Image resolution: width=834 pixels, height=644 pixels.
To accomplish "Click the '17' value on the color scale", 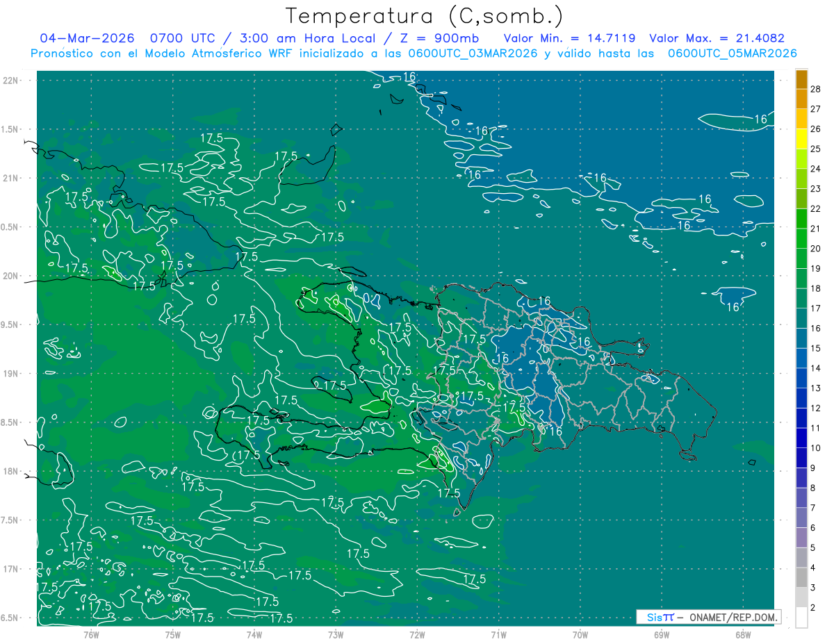I will point(816,308).
